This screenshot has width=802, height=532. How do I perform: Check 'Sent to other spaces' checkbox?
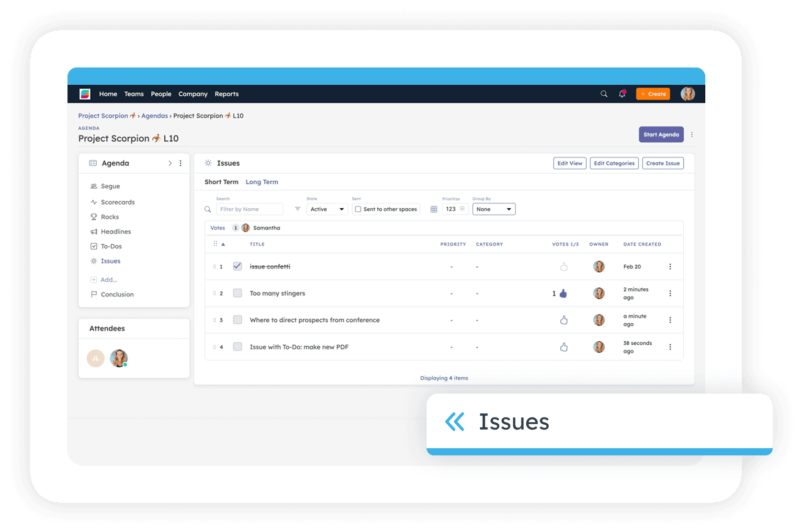[x=358, y=209]
